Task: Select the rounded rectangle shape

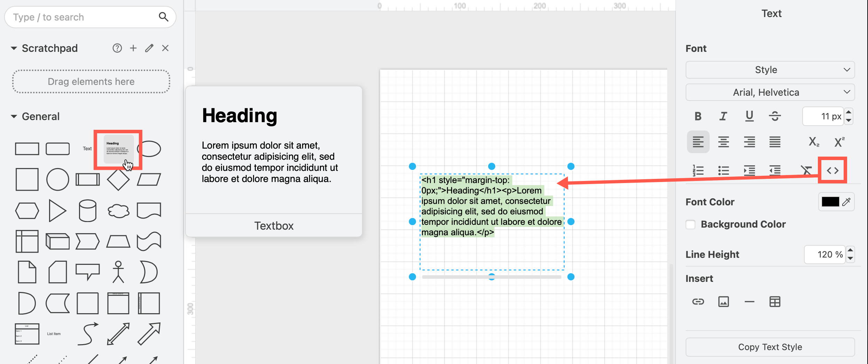Action: (58, 149)
